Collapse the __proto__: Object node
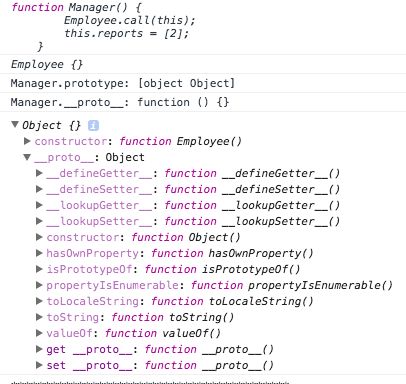Screen dimensions: 406x384 27,157
